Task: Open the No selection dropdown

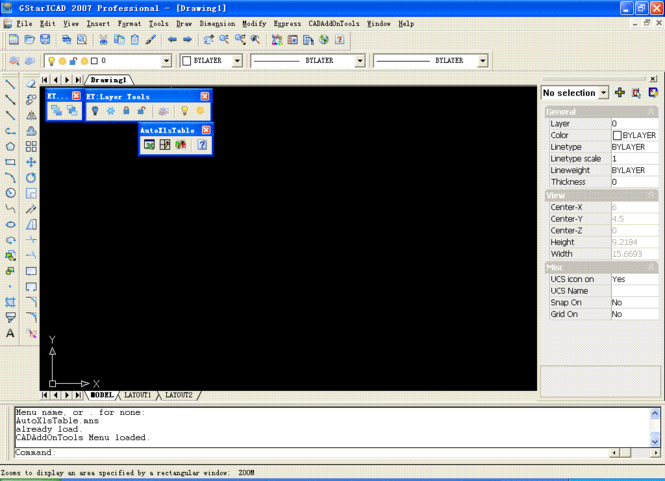Action: 604,93
